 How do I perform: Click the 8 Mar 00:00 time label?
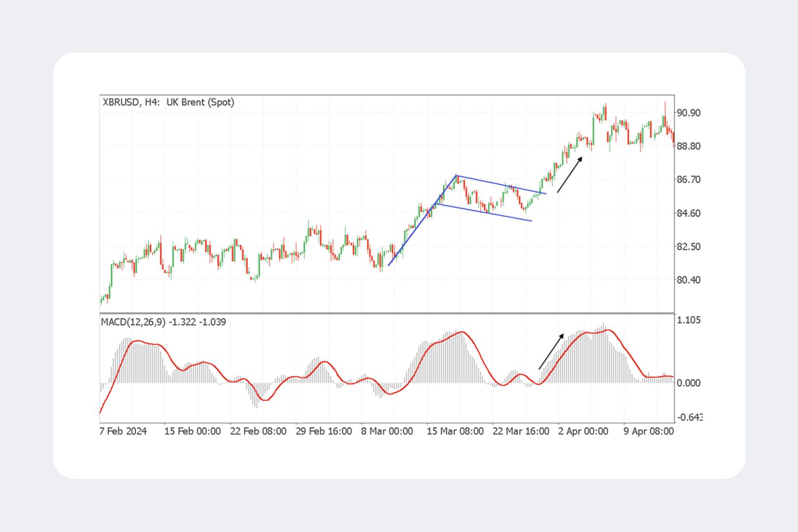[x=387, y=431]
